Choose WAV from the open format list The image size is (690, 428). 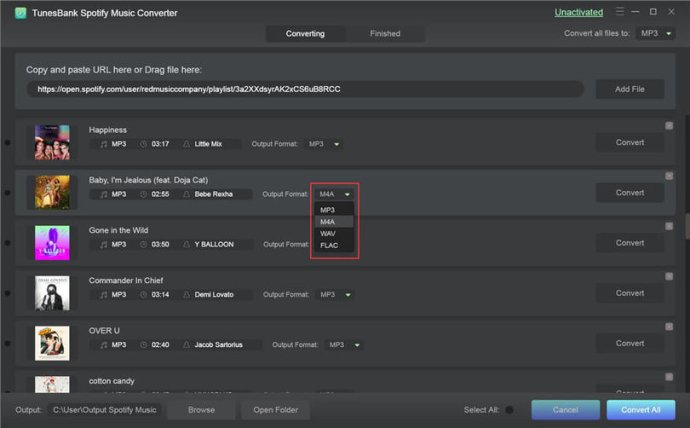point(334,234)
